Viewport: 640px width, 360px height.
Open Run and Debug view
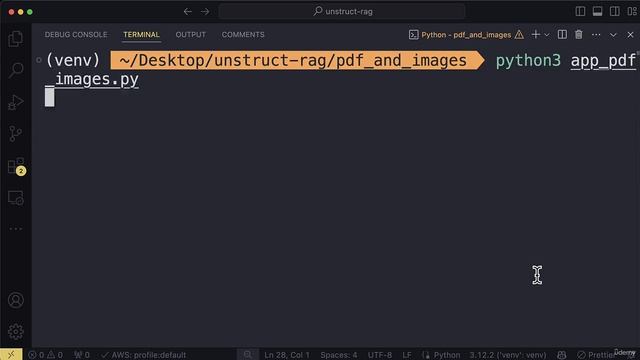point(16,102)
